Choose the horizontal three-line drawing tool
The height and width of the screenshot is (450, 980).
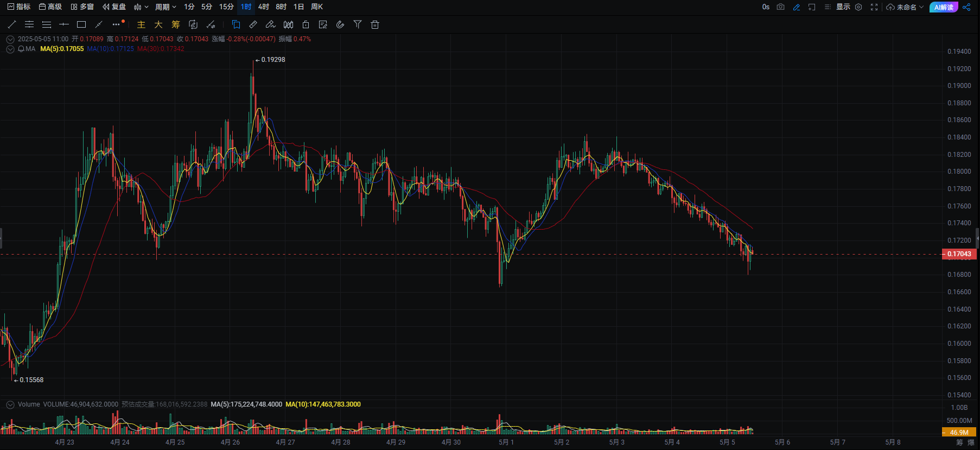pyautogui.click(x=47, y=24)
